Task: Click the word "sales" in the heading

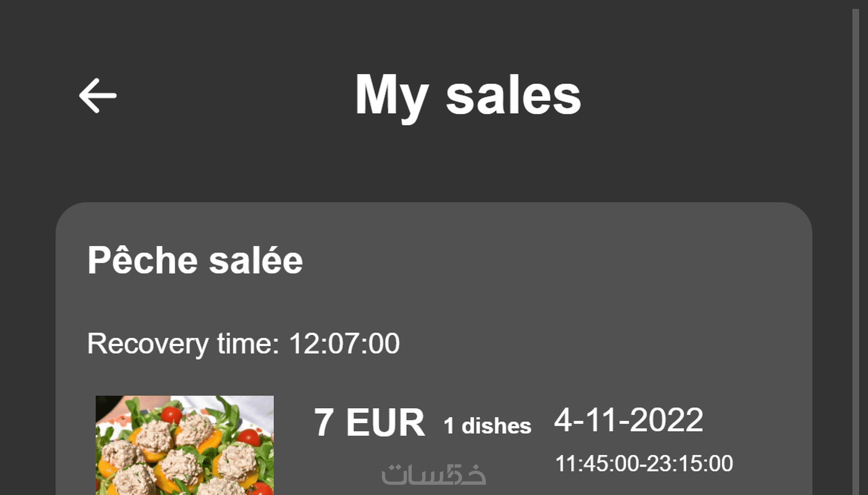Action: (x=513, y=96)
